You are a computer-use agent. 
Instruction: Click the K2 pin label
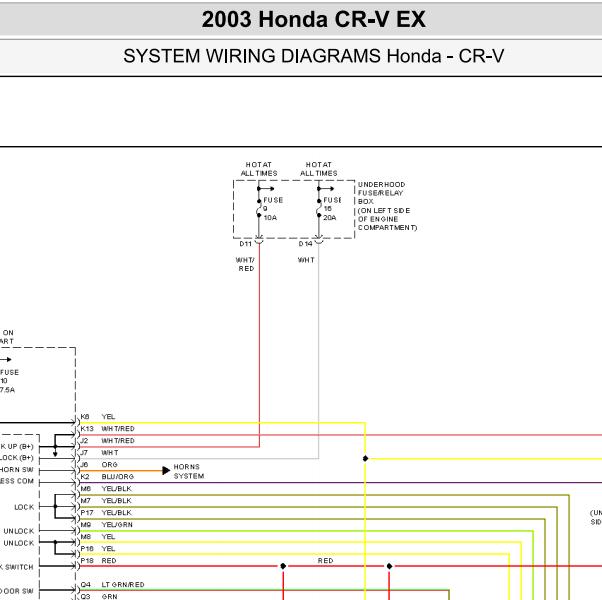(x=85, y=476)
